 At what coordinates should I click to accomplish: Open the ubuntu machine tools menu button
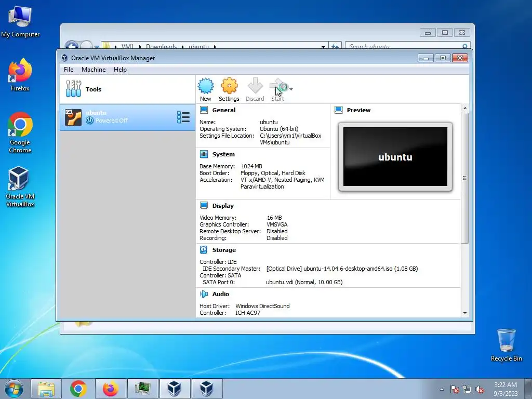pos(183,117)
